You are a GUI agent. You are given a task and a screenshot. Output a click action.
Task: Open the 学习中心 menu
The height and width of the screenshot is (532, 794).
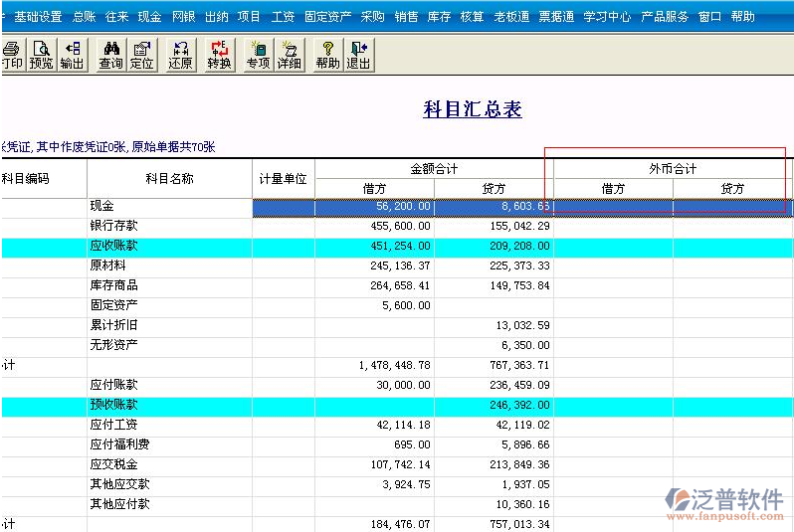tap(607, 17)
